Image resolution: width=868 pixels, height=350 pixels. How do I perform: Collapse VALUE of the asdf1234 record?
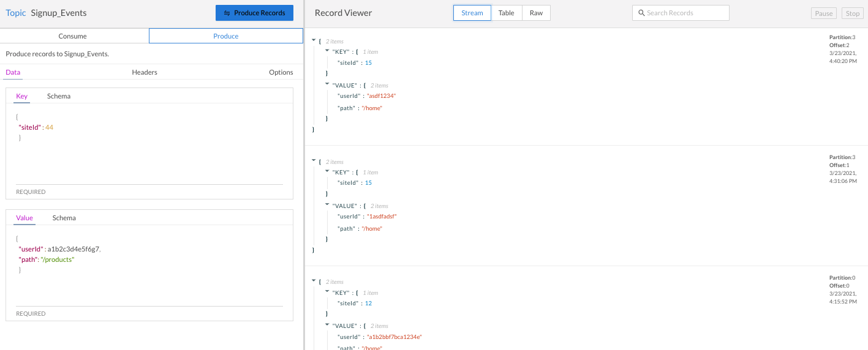(x=327, y=85)
